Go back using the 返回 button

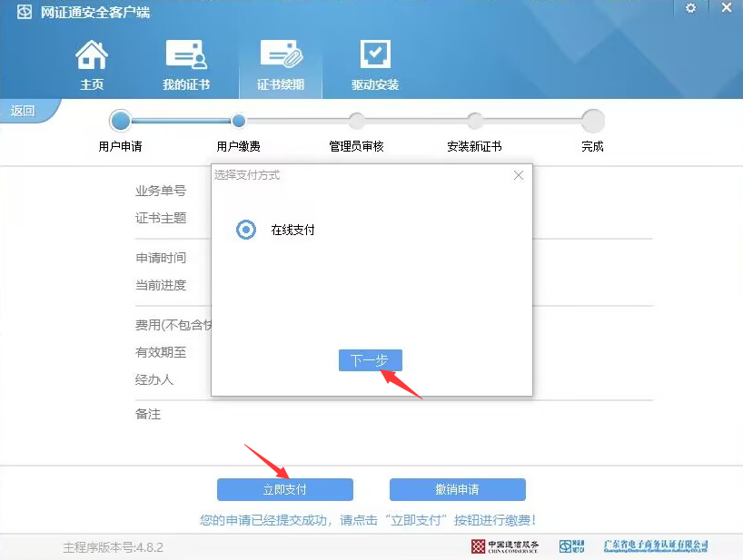[24, 111]
